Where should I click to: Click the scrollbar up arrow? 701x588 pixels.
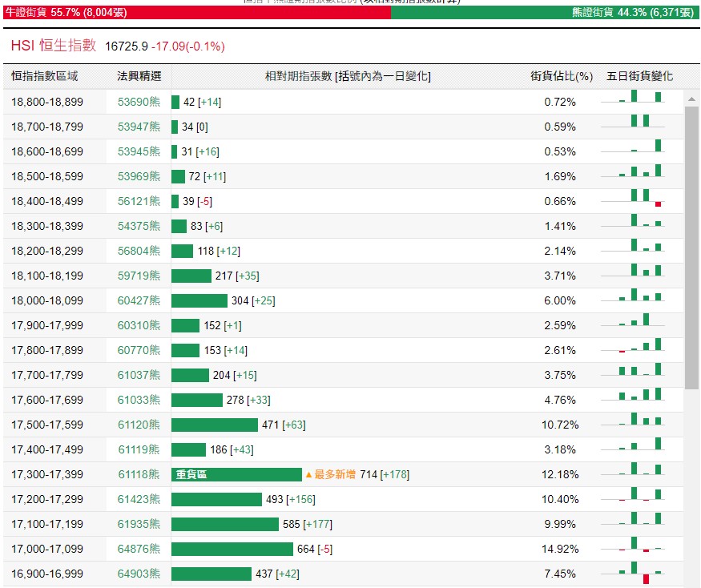pyautogui.click(x=691, y=98)
